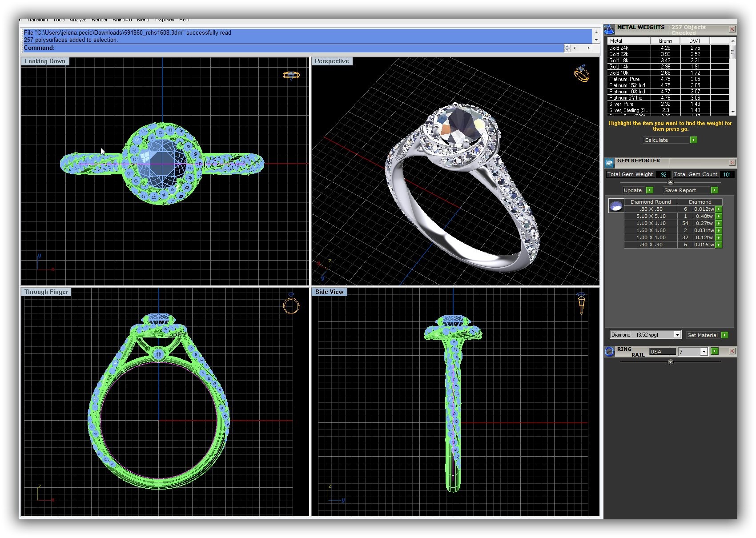Click green arrow for the 5.10 X 5.10 diamond row

pos(719,217)
